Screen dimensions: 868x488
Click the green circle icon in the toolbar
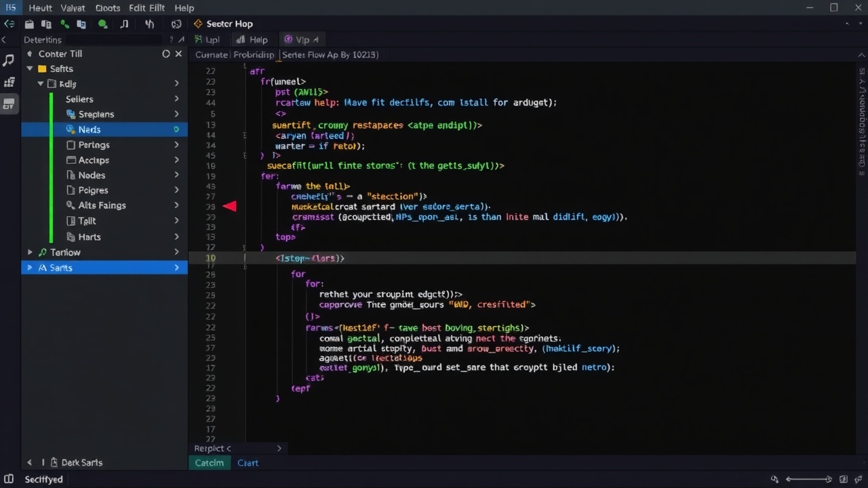pos(102,24)
